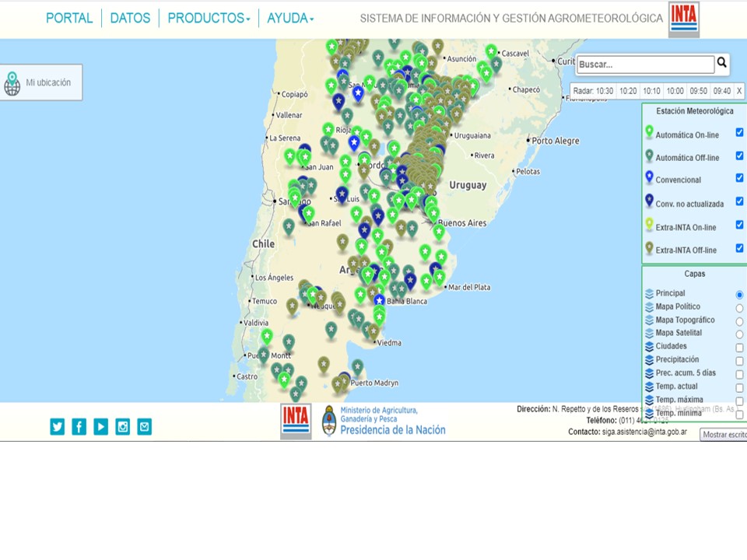Open the Instagram icon link

click(x=123, y=426)
